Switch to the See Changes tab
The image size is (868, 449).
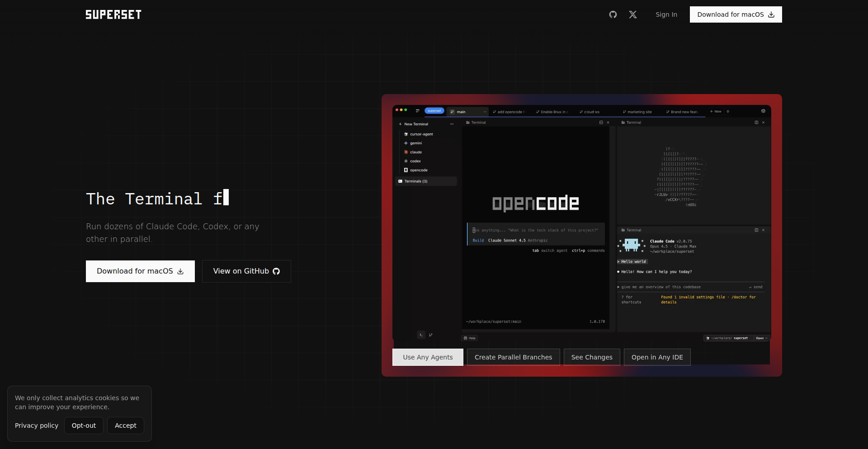[591, 357]
